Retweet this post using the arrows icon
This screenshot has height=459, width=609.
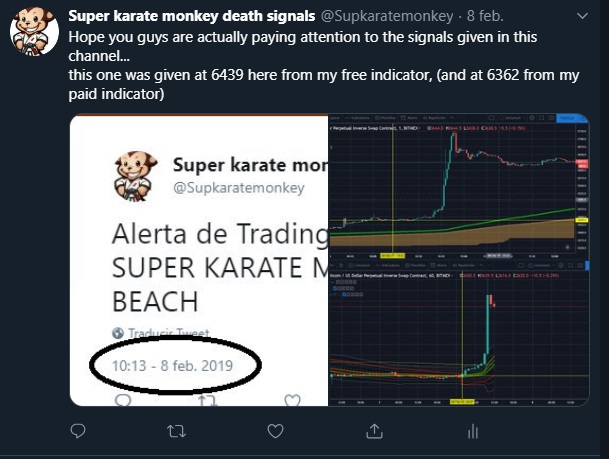[x=176, y=431]
